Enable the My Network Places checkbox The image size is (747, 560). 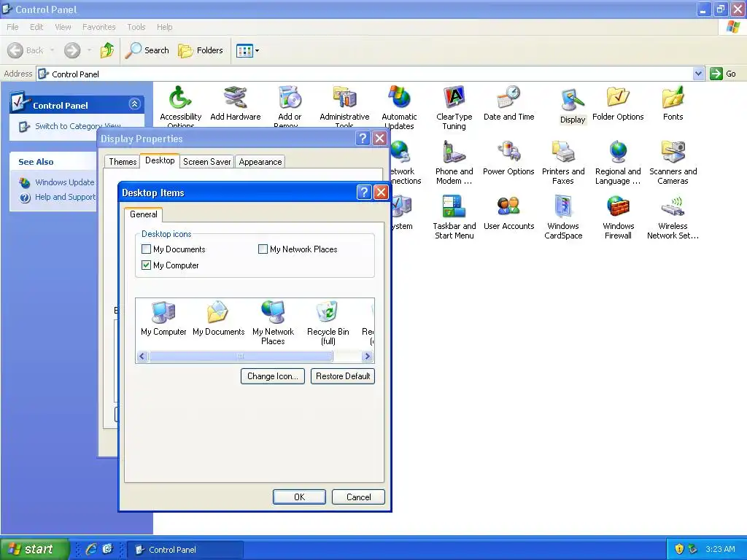point(263,249)
